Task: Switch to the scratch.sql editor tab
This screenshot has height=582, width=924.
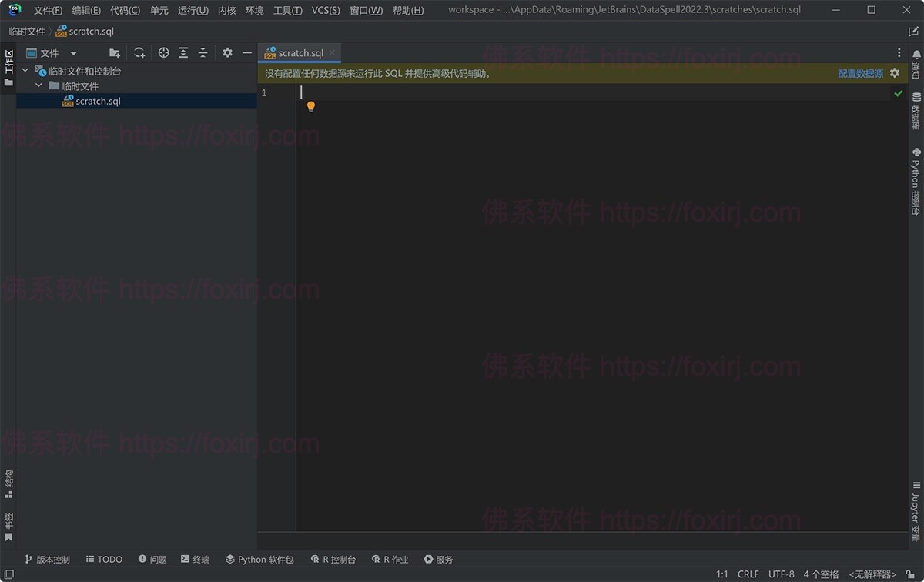Action: [x=299, y=52]
